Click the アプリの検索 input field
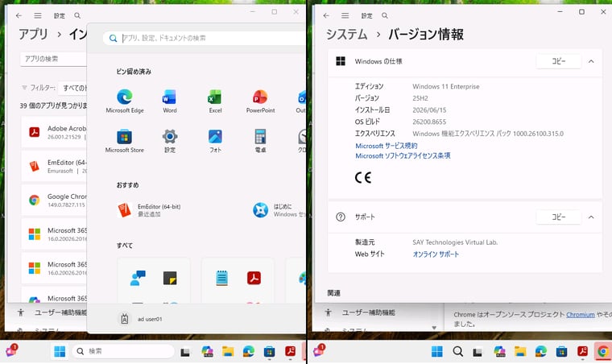Screen dimensions: 612x364 53,59
